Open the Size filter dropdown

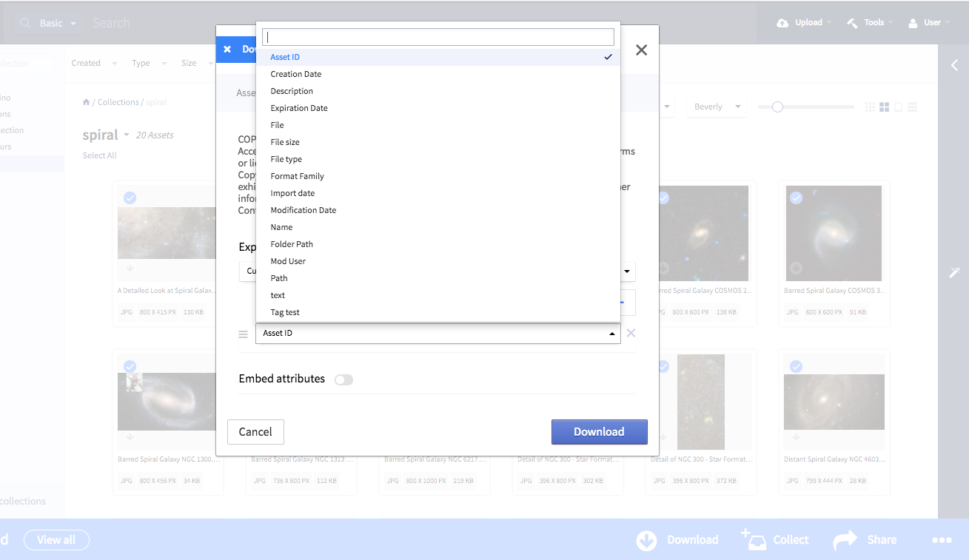(197, 64)
